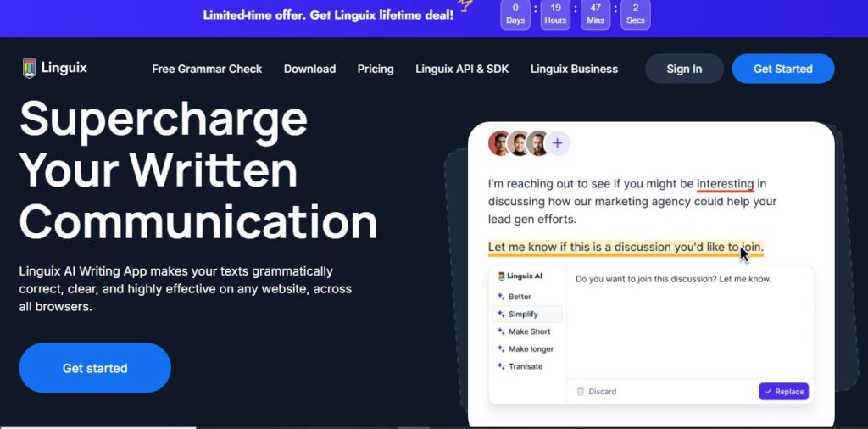This screenshot has height=429, width=868.
Task: Click the sparkle icon beside Simplify
Action: (501, 314)
